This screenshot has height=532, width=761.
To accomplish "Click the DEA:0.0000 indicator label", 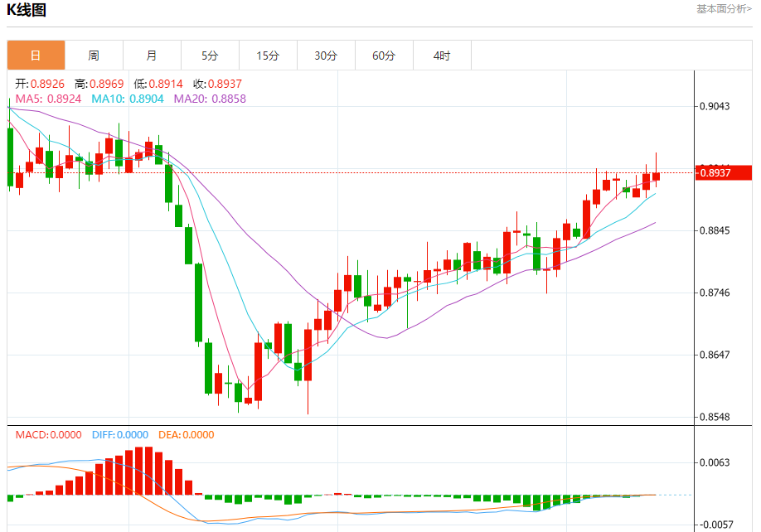I will [x=187, y=434].
